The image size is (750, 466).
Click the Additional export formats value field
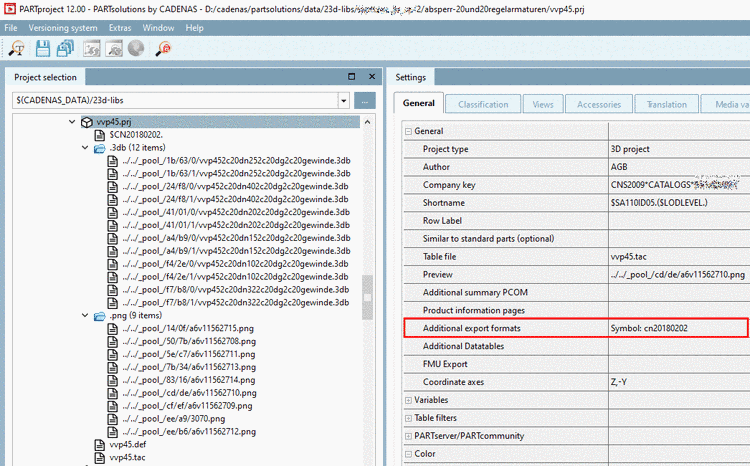click(x=678, y=328)
